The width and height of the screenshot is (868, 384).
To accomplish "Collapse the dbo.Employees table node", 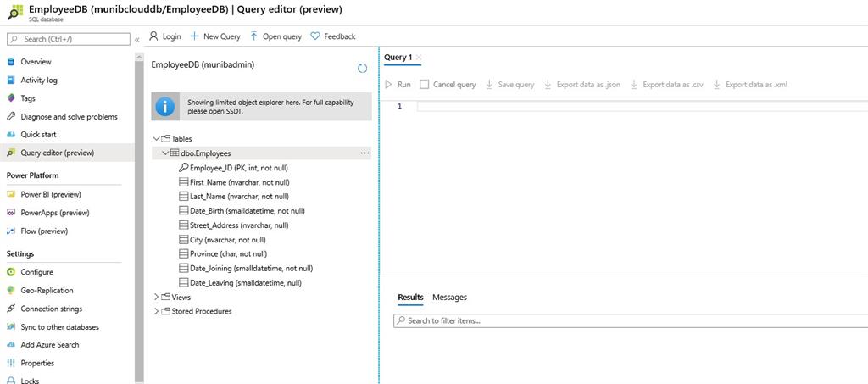I will click(x=165, y=153).
